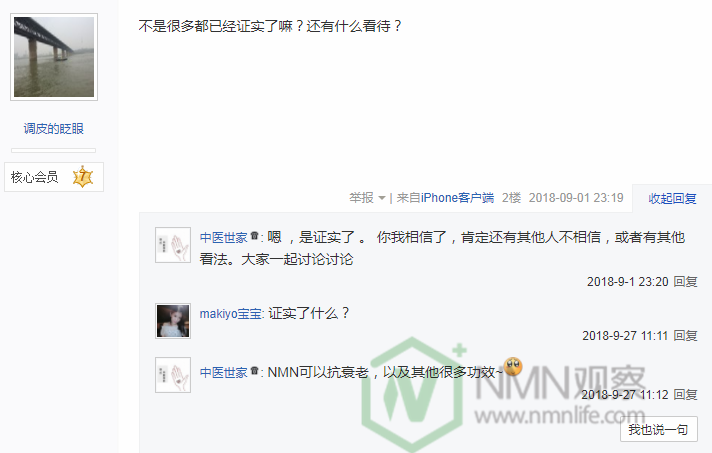Click second 中医世家 hand avatar

(x=173, y=375)
